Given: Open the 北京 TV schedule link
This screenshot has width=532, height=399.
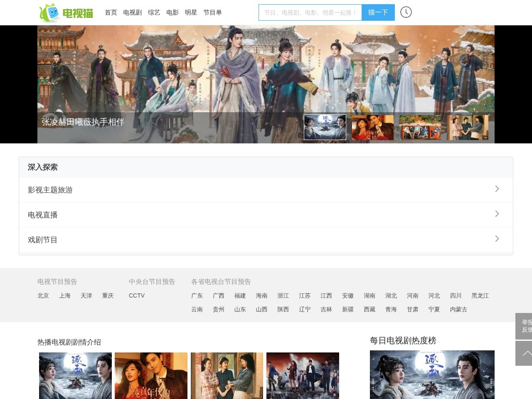Looking at the screenshot, I should click(43, 296).
